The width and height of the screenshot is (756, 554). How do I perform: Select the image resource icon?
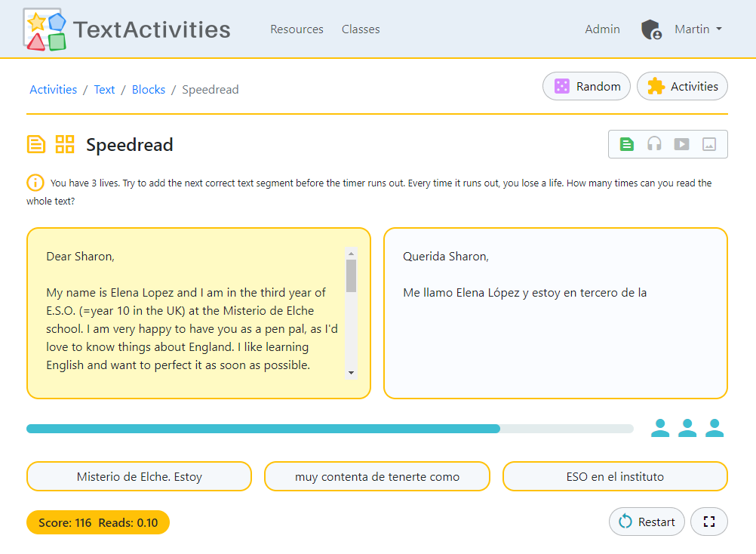pos(709,144)
